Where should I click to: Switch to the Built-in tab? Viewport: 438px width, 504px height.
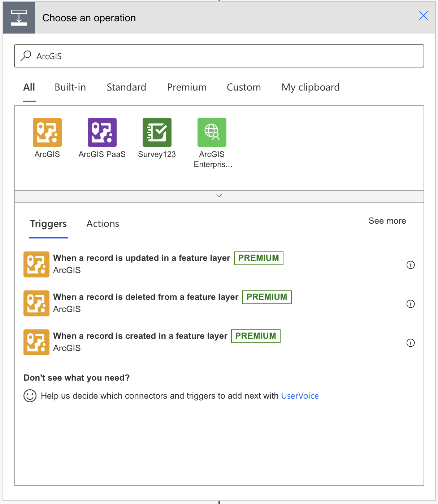(x=70, y=87)
